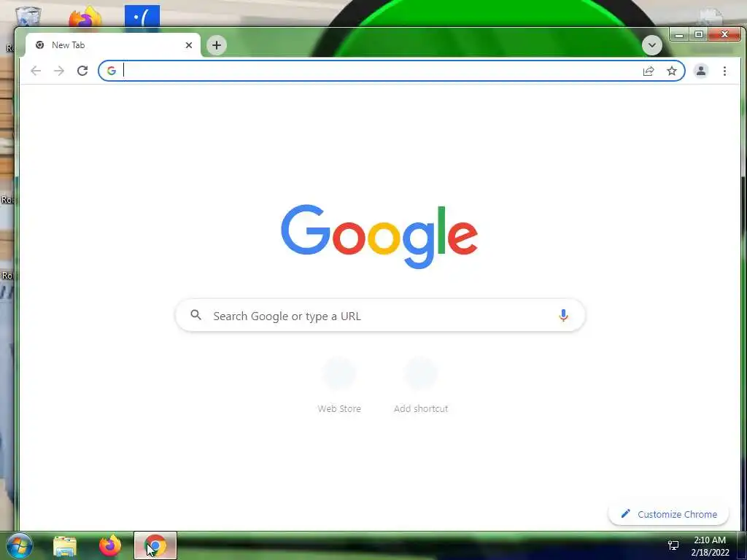Click the Customize Chrome button

coord(669,514)
